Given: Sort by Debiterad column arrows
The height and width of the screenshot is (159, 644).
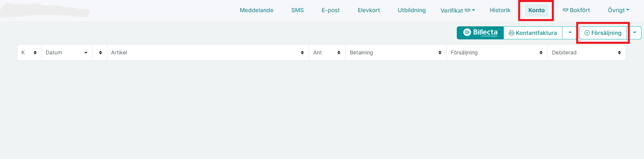Looking at the screenshot, I should click(619, 53).
